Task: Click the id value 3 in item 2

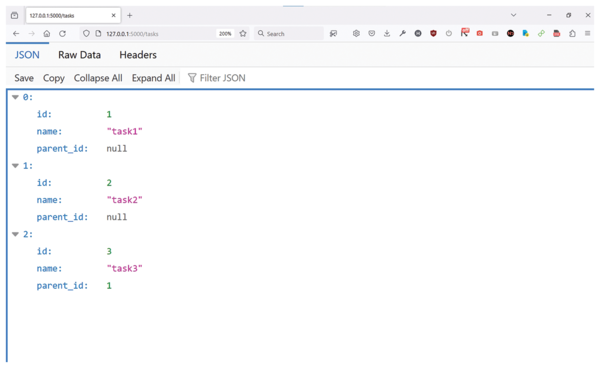Action: tap(109, 251)
